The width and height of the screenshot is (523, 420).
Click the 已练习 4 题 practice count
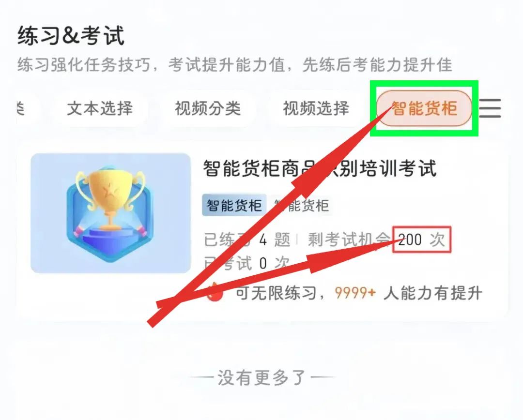[247, 240]
